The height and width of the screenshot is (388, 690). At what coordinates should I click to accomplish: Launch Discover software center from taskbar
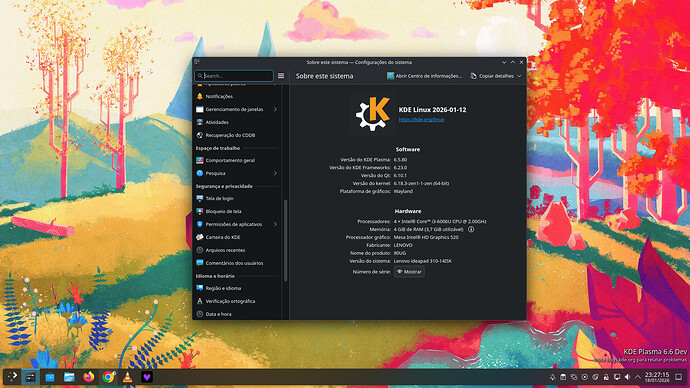(x=50, y=377)
